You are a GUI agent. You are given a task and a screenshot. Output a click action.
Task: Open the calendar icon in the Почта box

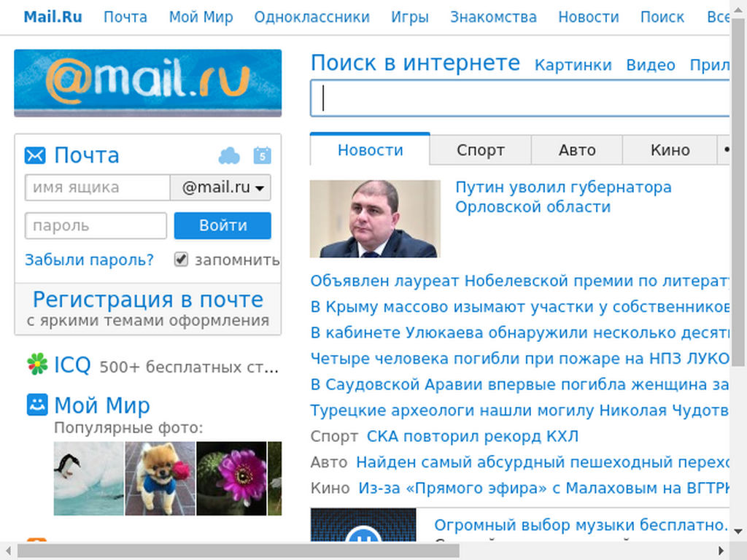pyautogui.click(x=262, y=155)
